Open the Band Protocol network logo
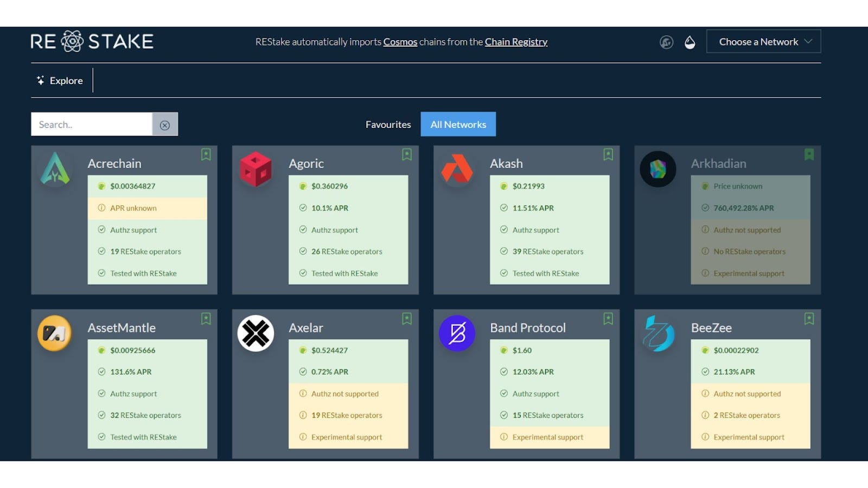Screen dimensions: 868x488 (457, 333)
